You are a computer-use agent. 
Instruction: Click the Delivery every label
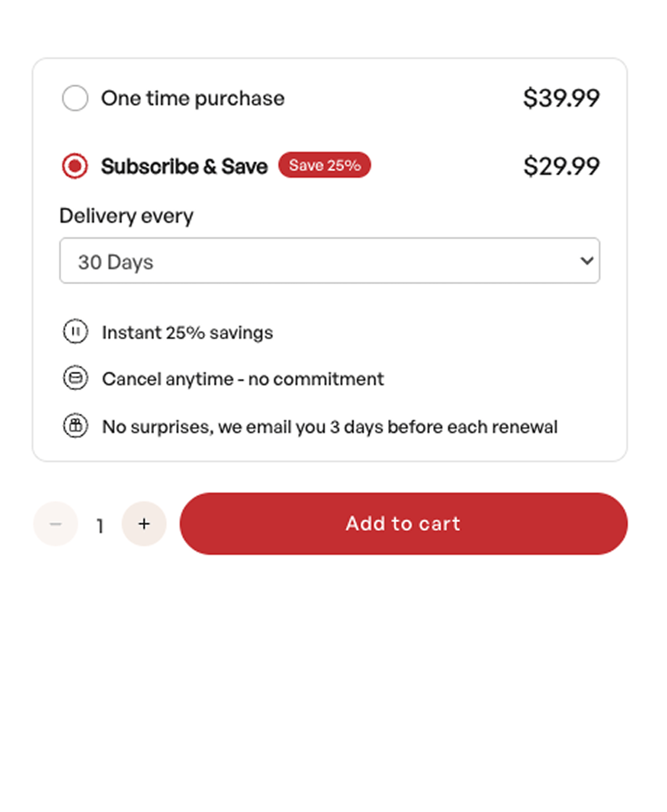point(126,216)
